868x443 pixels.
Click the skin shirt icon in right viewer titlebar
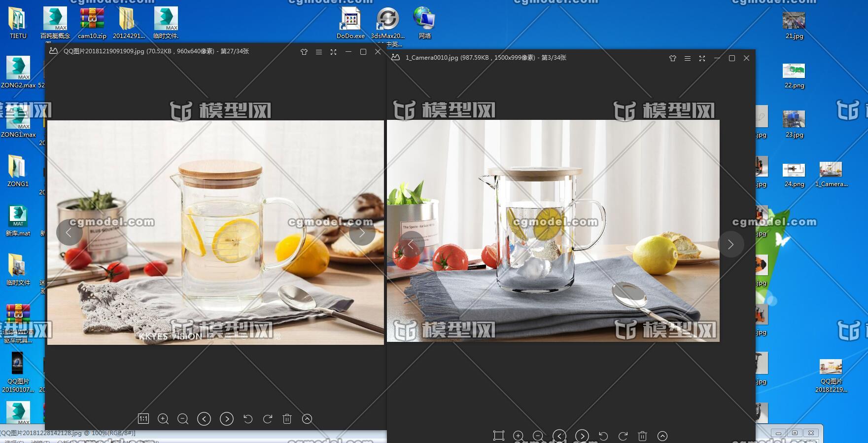point(673,58)
